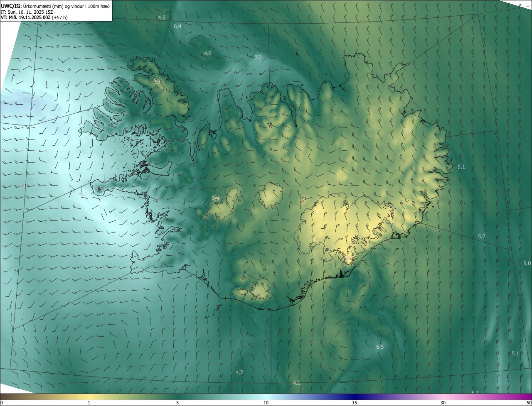
Task: Click the '5.7' value label on the map
Action: click(x=481, y=236)
